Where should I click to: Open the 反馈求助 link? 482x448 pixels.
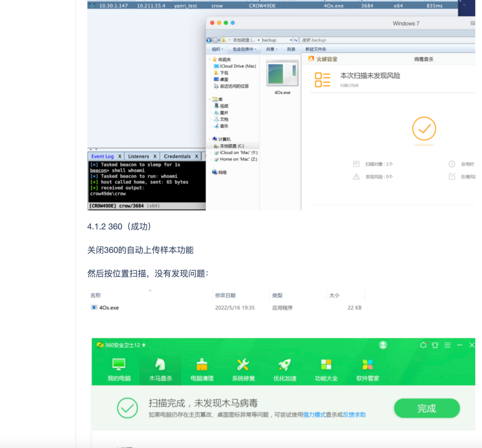[x=354, y=415]
